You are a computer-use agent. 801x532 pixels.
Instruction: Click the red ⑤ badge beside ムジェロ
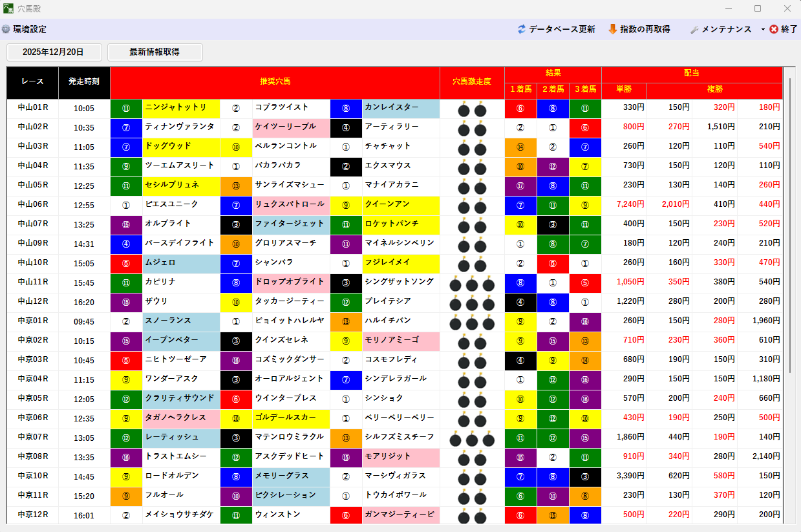pos(127,263)
